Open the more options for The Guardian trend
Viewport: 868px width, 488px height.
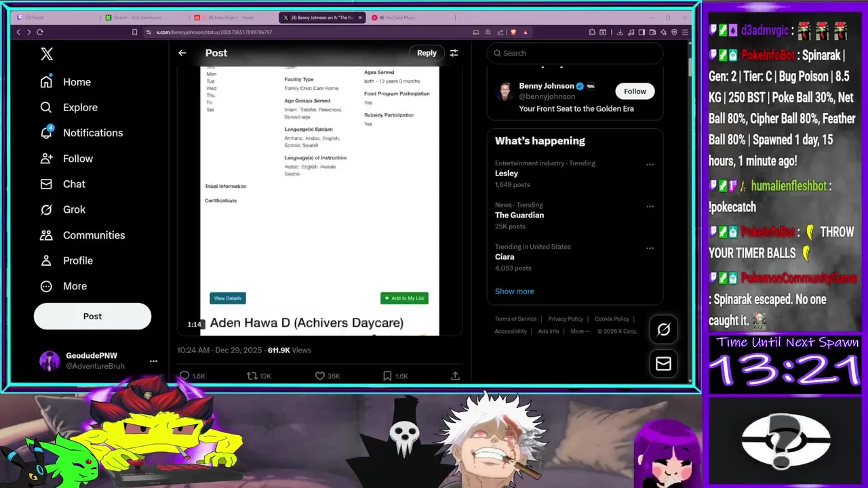650,207
